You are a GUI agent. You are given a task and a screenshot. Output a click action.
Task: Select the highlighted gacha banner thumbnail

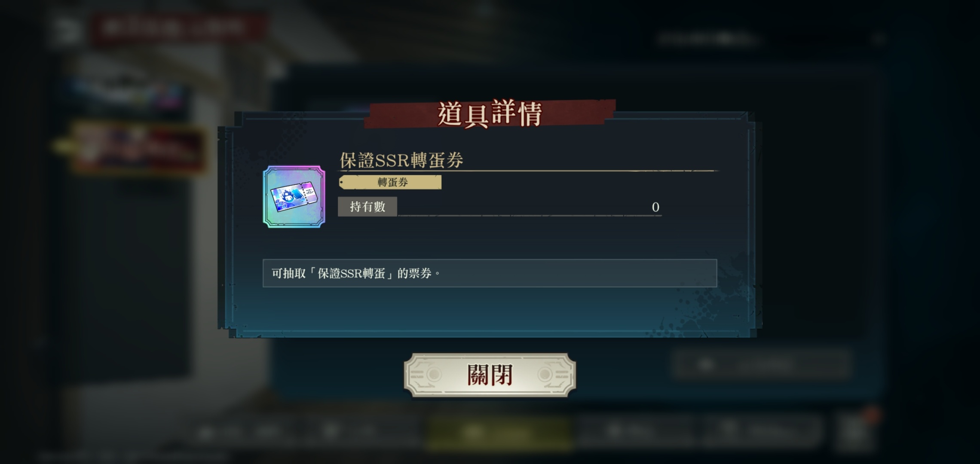[x=138, y=147]
